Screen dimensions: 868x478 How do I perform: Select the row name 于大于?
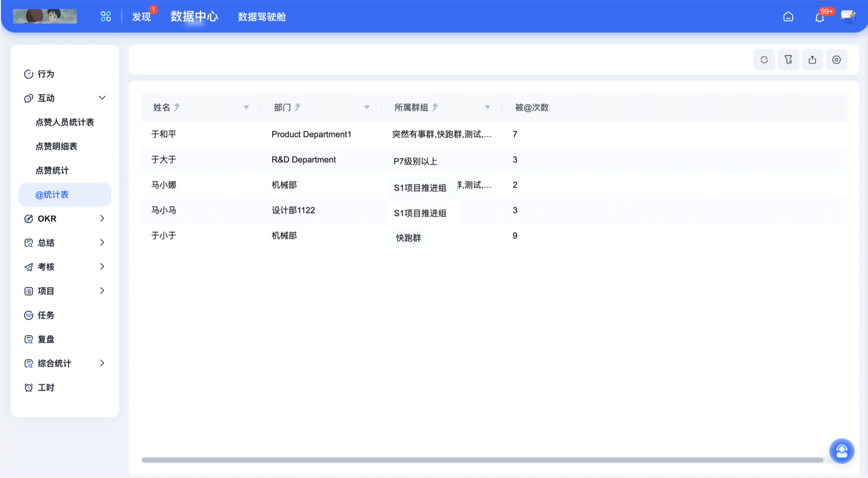click(164, 160)
